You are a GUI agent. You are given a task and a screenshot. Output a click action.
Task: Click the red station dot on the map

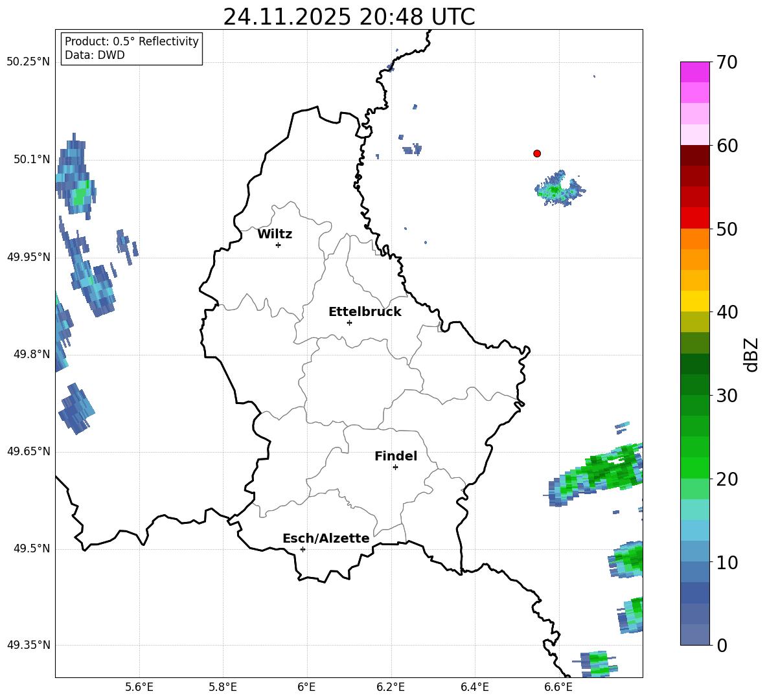click(537, 153)
